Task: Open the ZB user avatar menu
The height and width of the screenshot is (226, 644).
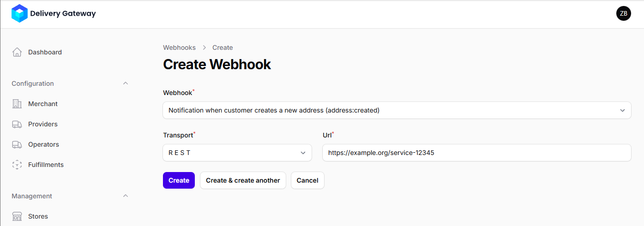Action: click(x=623, y=13)
